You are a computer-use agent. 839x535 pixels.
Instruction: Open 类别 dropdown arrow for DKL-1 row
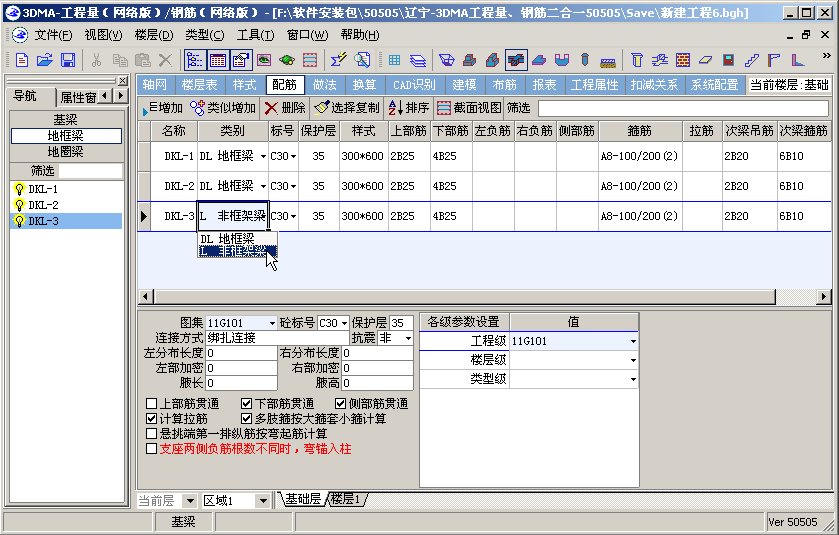(x=263, y=156)
